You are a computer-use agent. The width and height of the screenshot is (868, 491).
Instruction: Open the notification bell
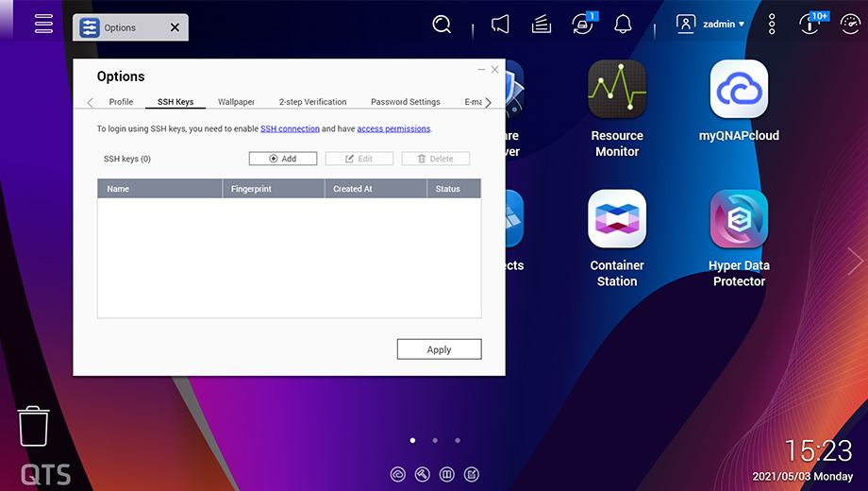pyautogui.click(x=623, y=25)
